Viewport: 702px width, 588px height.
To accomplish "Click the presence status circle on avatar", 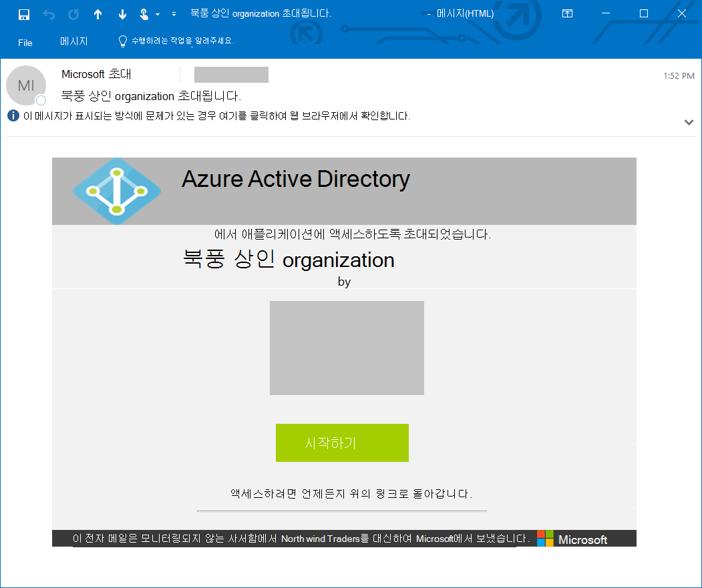I will [41, 100].
